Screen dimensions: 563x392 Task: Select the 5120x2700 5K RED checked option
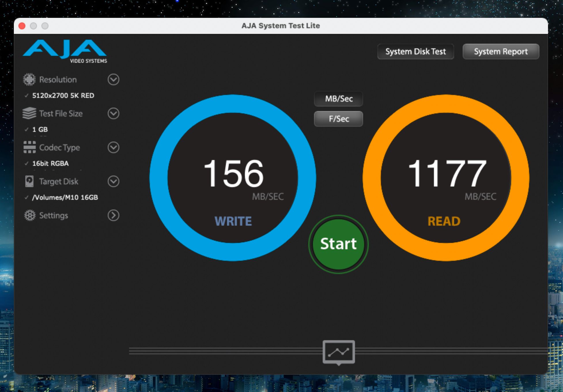tap(63, 96)
